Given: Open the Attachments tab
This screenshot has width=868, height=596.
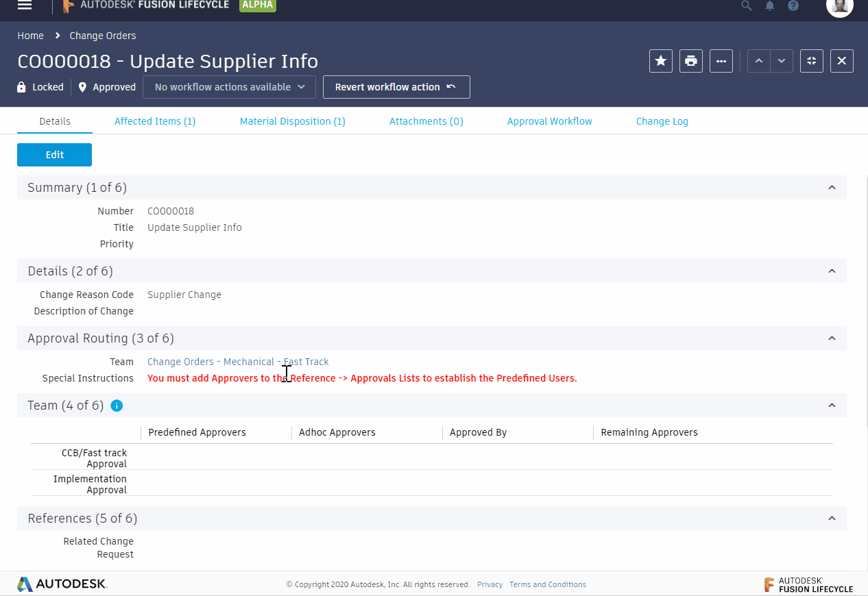Looking at the screenshot, I should (426, 121).
